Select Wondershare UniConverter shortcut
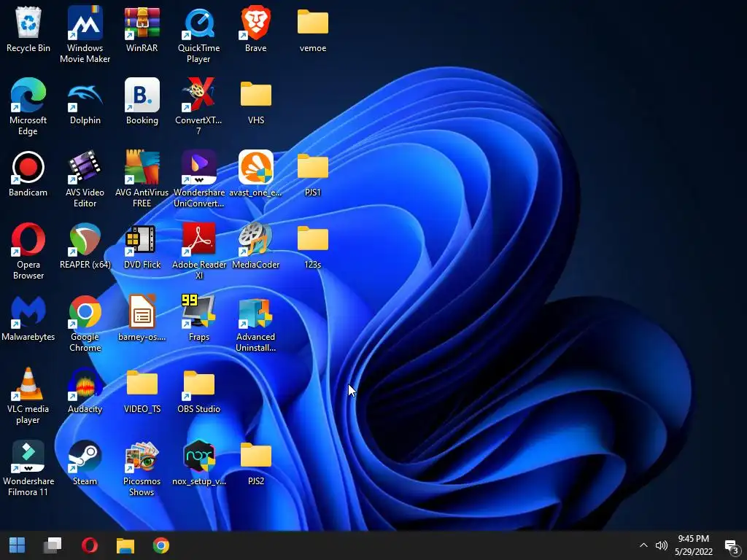The width and height of the screenshot is (747, 560). click(198, 179)
